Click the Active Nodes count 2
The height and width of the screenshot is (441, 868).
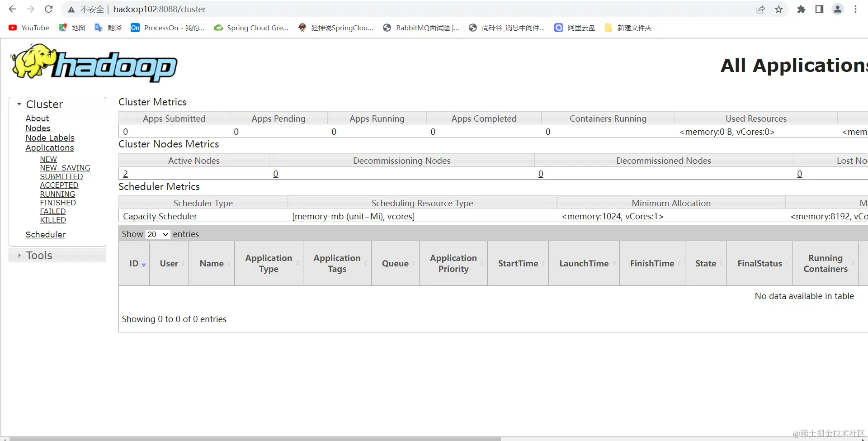tap(125, 174)
